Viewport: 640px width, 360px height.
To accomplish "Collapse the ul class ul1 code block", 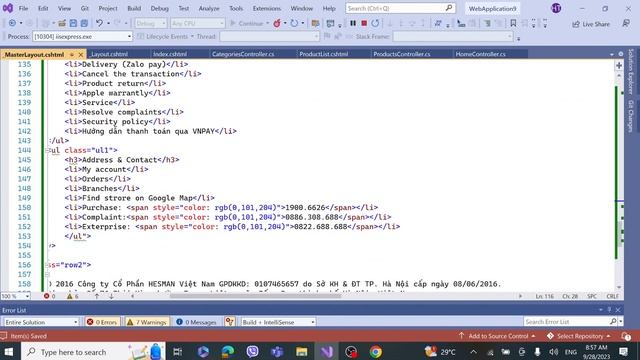I will [48, 151].
